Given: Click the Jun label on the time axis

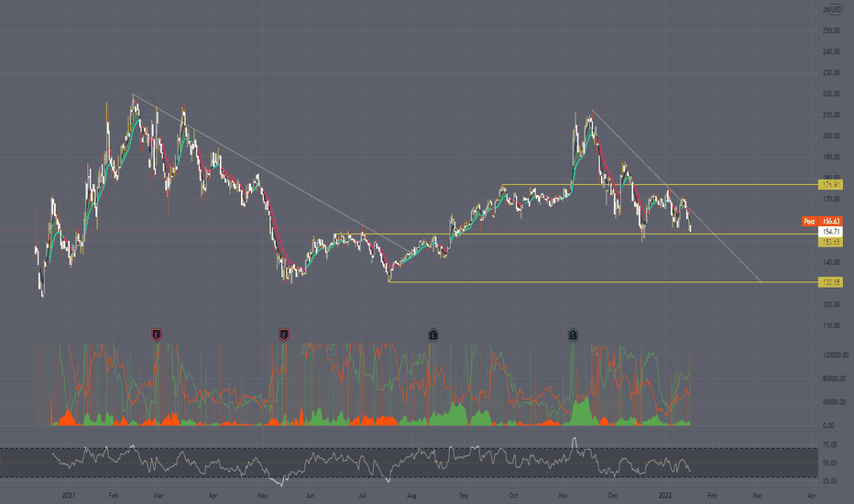Looking at the screenshot, I should [x=310, y=495].
